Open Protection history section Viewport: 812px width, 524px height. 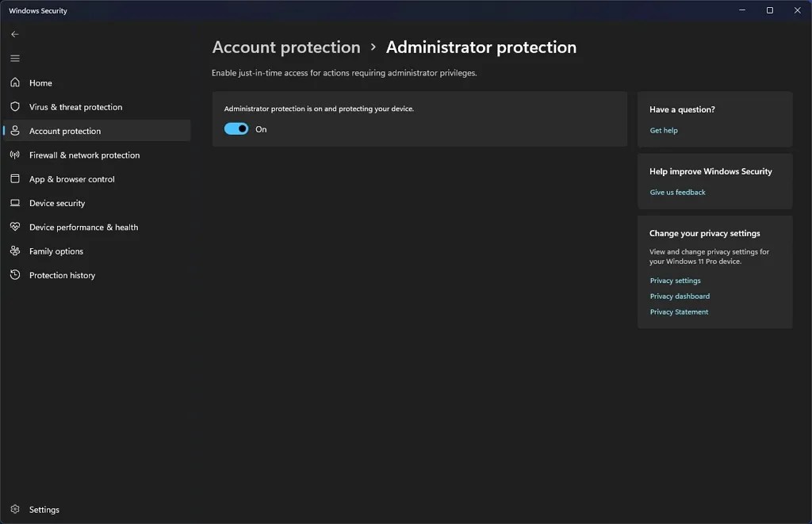(97, 275)
